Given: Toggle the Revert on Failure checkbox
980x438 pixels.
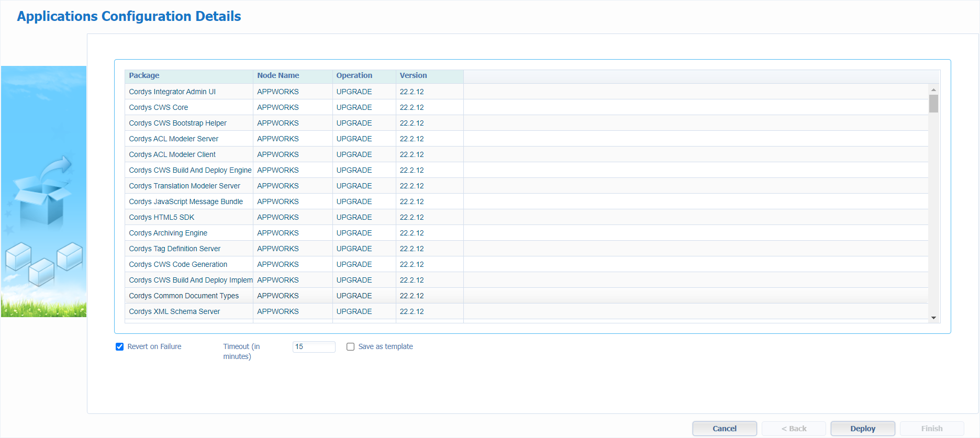Looking at the screenshot, I should 120,347.
